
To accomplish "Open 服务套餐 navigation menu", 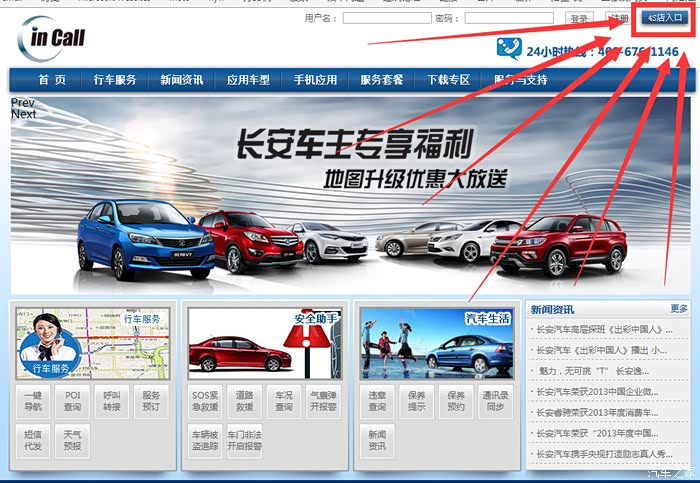I will [x=381, y=80].
